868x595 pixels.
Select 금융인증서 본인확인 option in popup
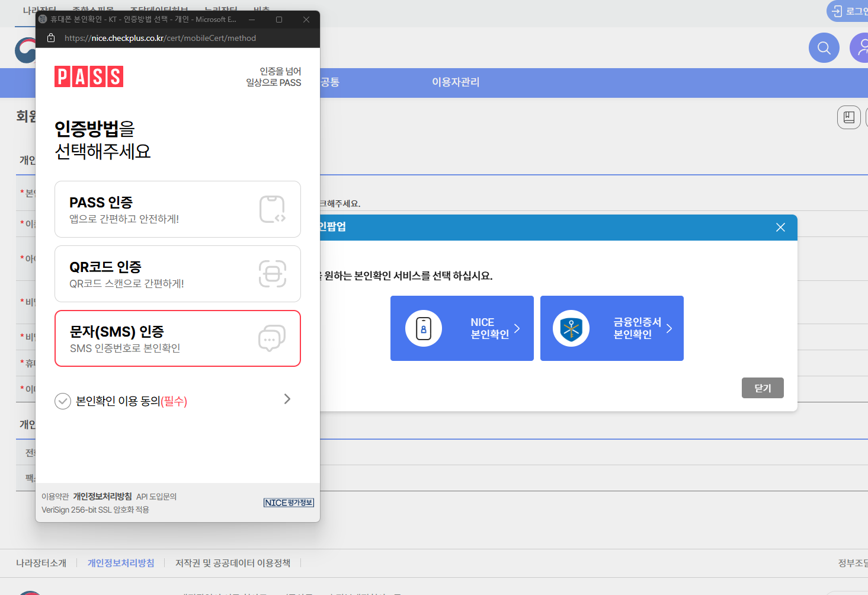(x=612, y=328)
